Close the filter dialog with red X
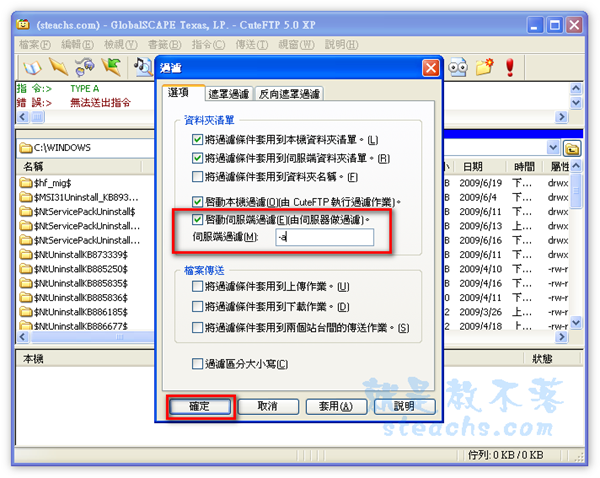 (430, 69)
